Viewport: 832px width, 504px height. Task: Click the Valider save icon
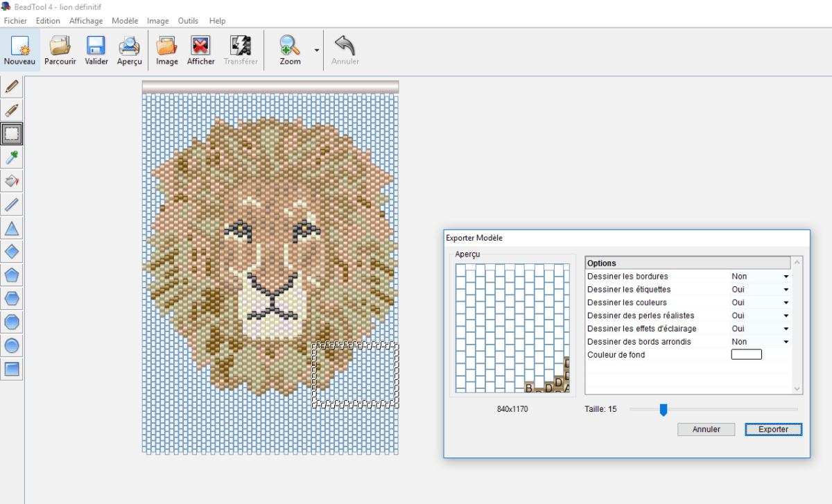pos(96,50)
